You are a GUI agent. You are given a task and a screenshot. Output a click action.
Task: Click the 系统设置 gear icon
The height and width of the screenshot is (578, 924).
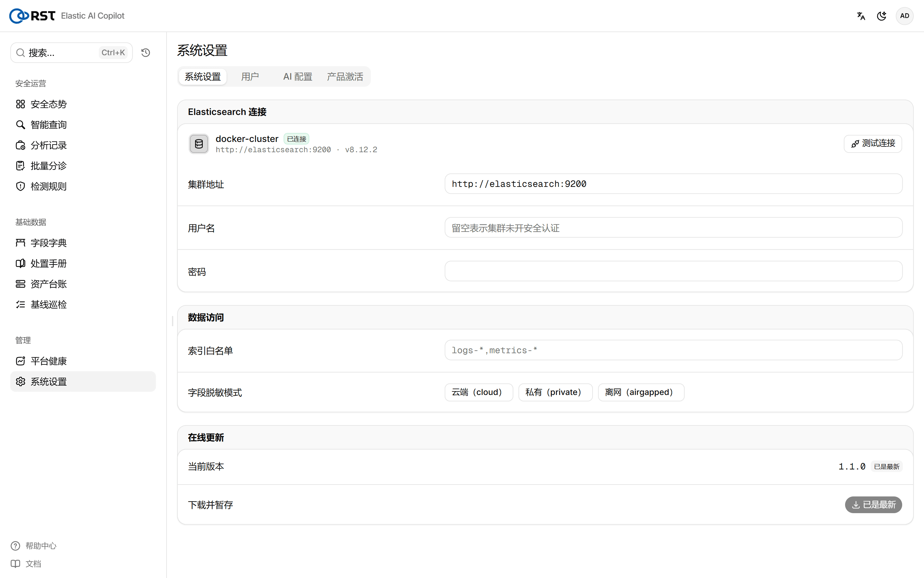21,381
